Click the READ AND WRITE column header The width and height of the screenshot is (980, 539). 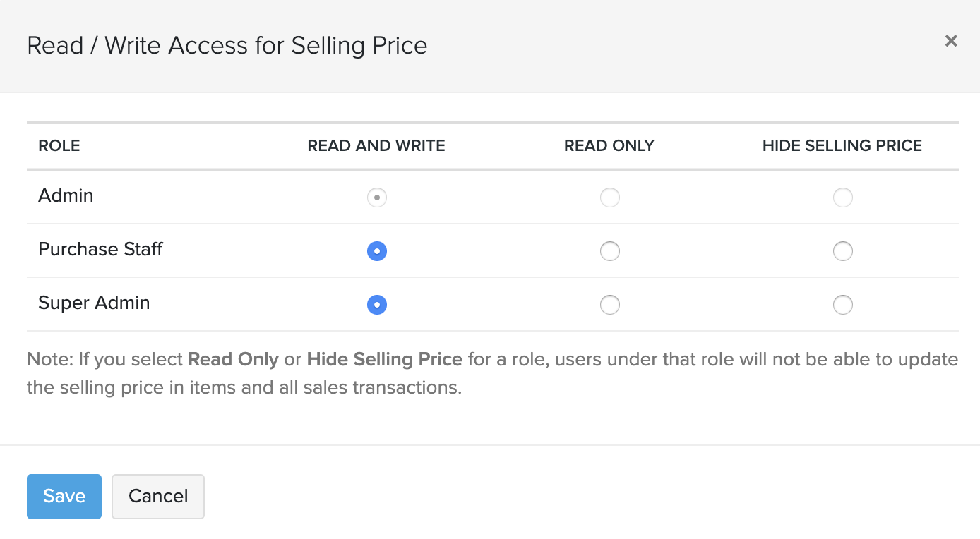(376, 145)
